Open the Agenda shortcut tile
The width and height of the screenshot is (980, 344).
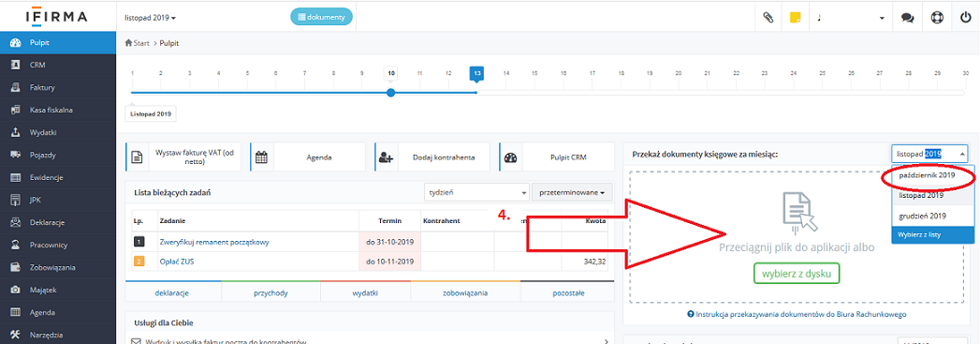pyautogui.click(x=308, y=157)
